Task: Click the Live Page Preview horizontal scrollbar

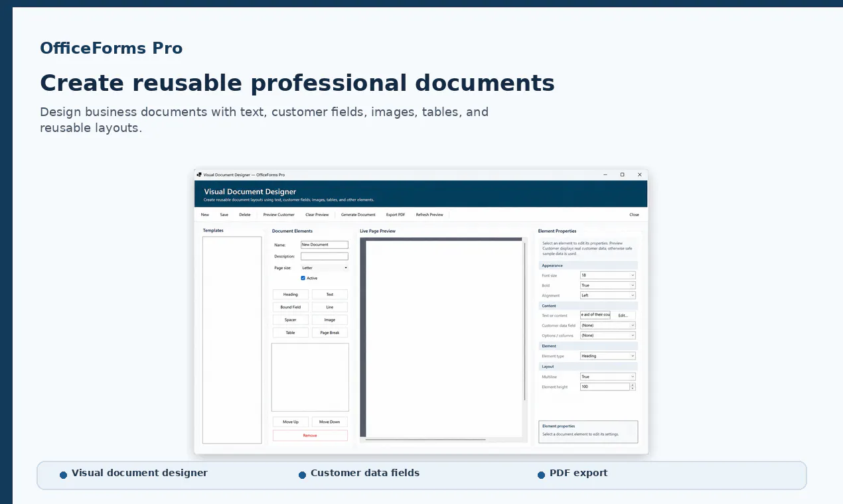Action: pos(425,439)
